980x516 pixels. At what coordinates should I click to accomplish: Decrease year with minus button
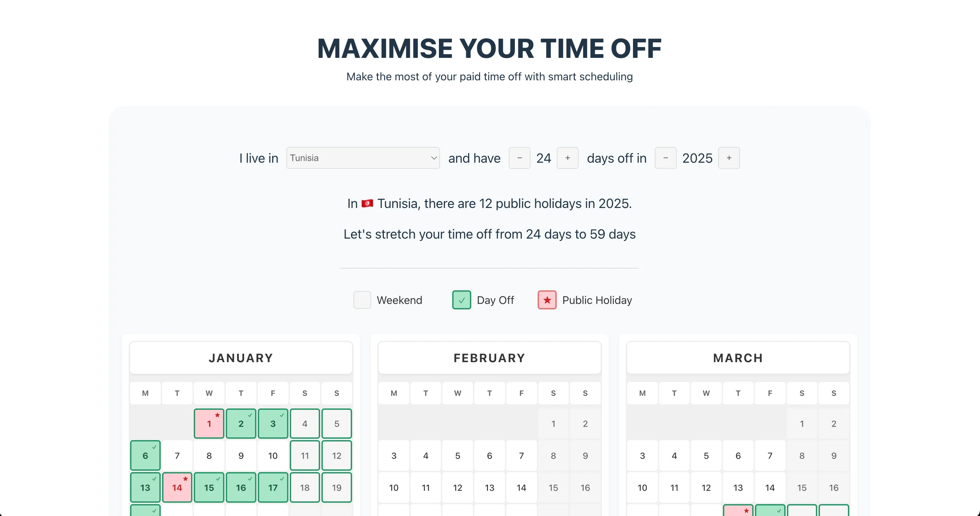pos(665,158)
